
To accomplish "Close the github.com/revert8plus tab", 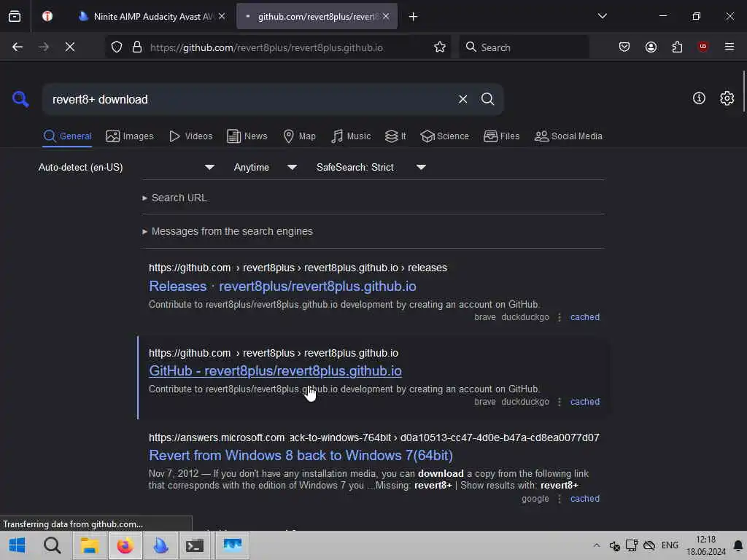I will (386, 17).
